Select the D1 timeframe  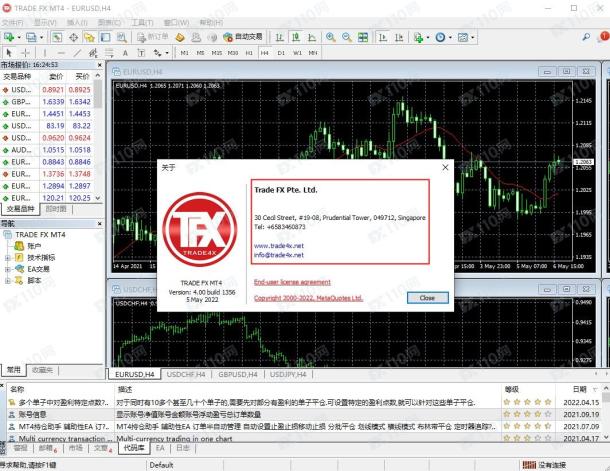click(x=281, y=53)
